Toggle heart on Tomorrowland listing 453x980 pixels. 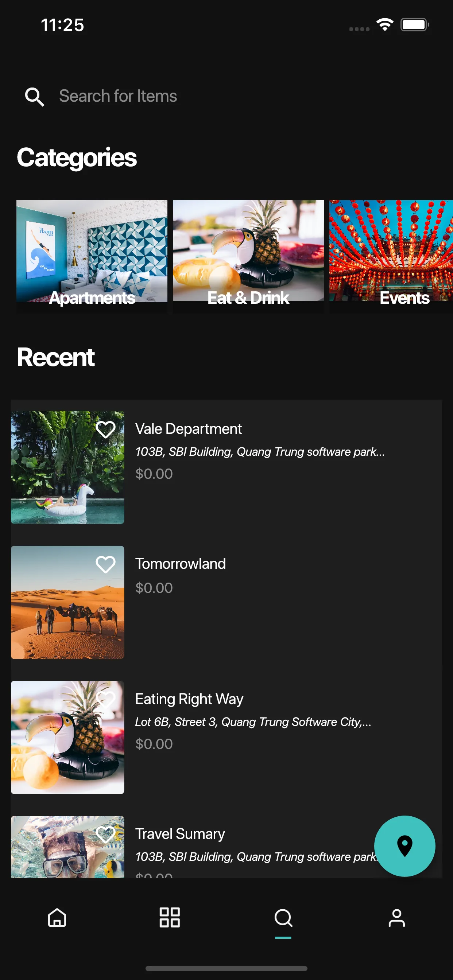(x=105, y=564)
